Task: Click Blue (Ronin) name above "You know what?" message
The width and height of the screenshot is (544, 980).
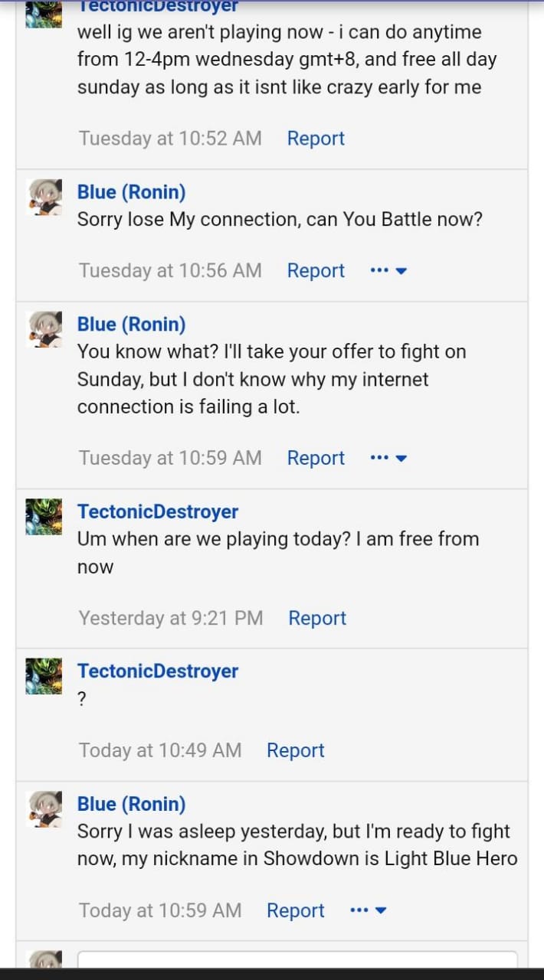Action: [131, 325]
